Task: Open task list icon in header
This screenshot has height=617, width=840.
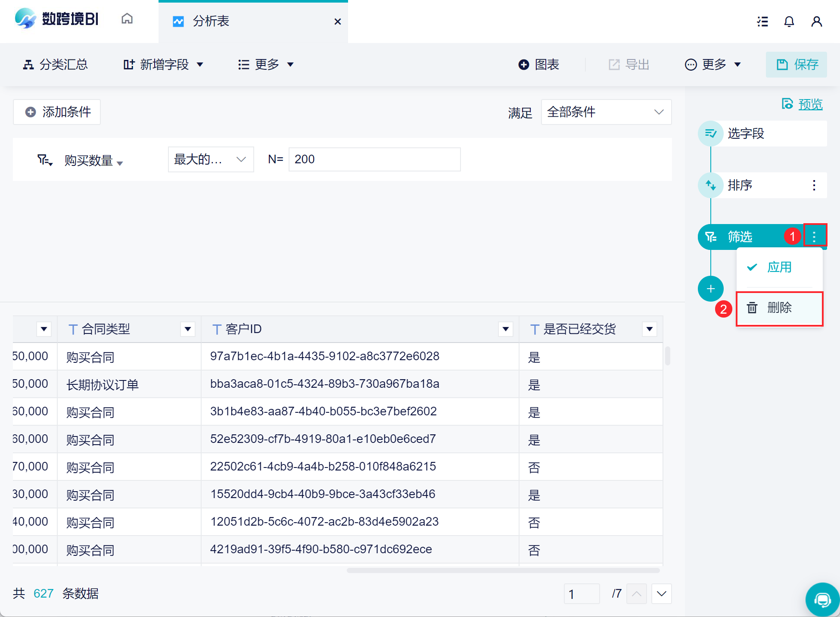Action: (x=762, y=22)
